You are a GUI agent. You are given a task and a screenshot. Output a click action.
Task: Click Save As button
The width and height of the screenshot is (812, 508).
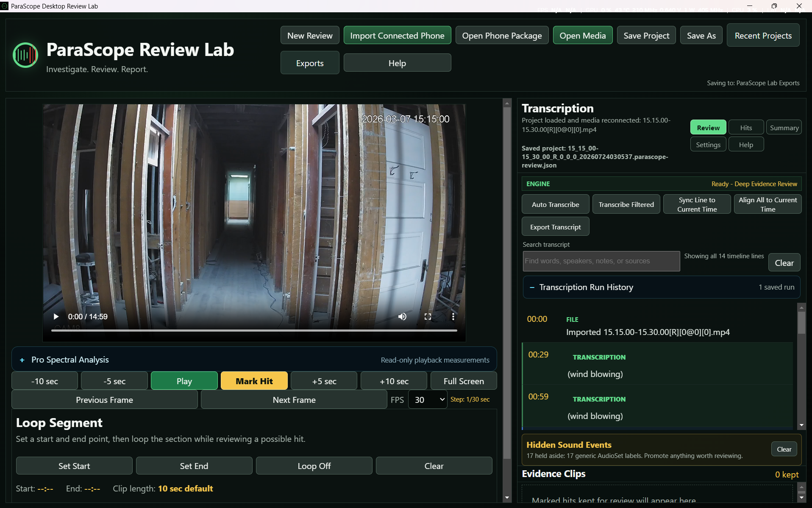[701, 36]
